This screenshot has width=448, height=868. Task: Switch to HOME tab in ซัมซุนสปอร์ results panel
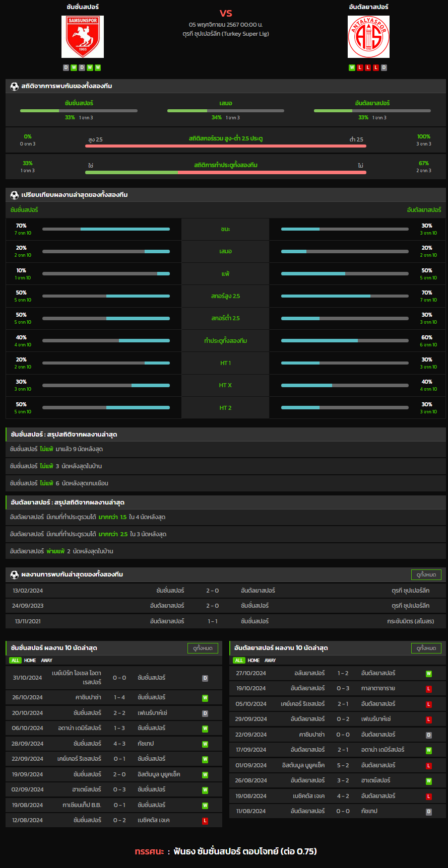point(30,660)
